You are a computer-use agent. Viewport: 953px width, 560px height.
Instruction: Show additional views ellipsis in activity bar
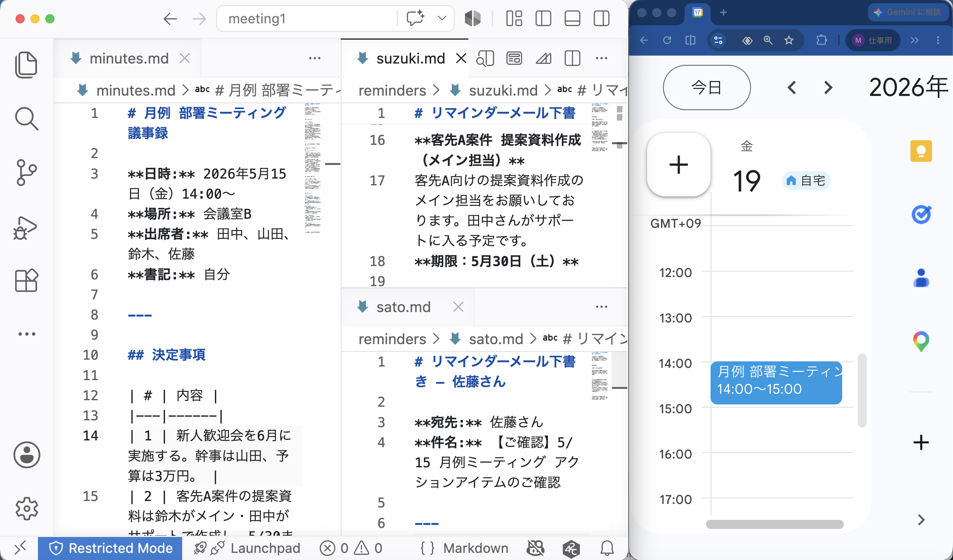coord(27,334)
